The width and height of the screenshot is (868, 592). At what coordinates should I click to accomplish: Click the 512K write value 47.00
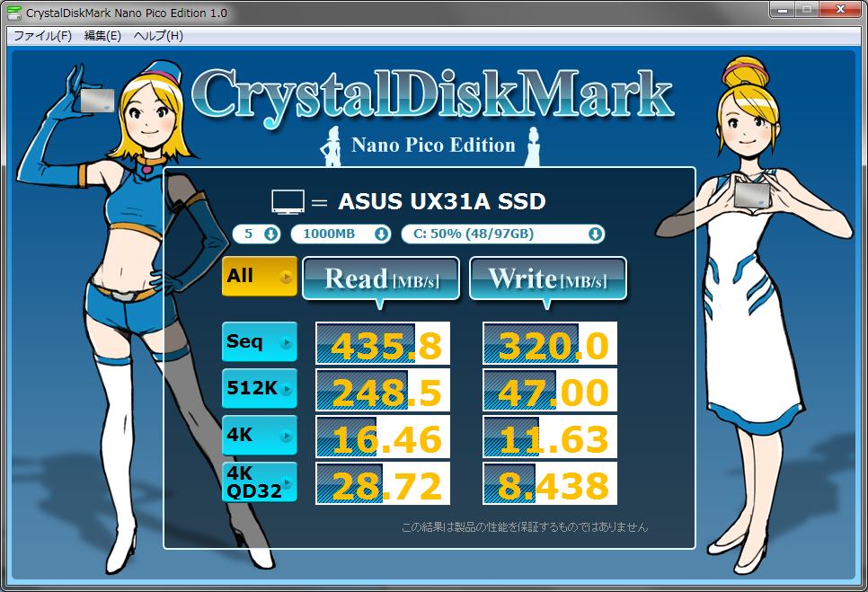[x=550, y=390]
